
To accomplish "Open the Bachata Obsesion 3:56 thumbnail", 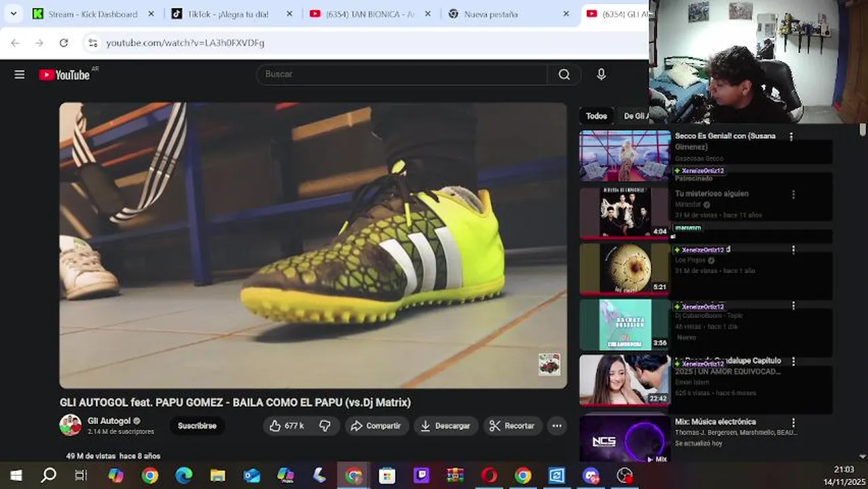I will pos(625,325).
